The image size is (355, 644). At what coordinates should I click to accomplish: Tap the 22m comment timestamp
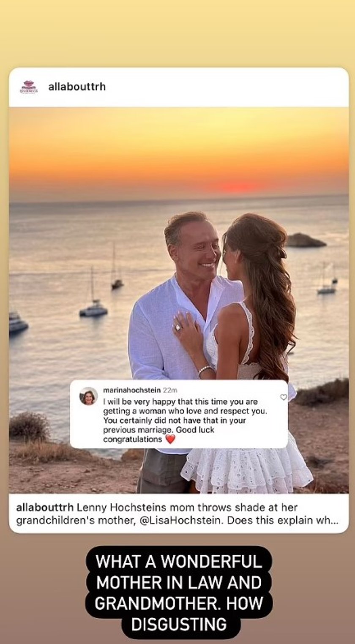tap(170, 390)
